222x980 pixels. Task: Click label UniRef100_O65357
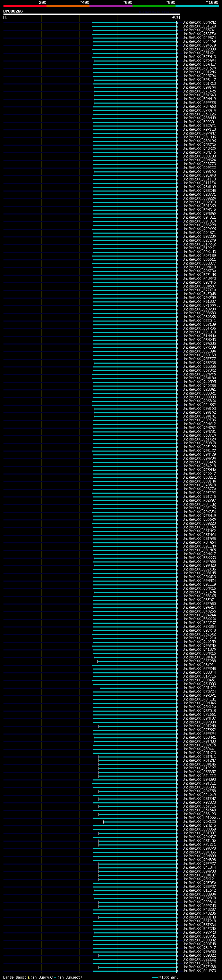(x=199, y=772)
